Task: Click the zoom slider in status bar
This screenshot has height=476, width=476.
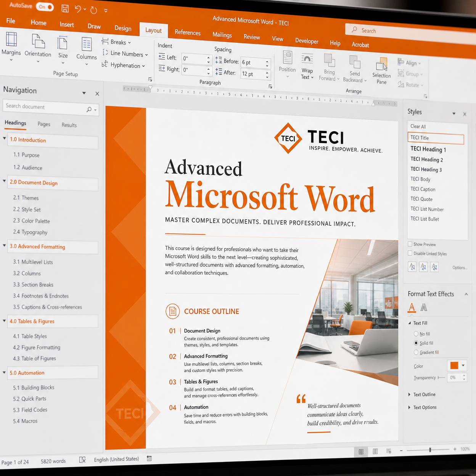Action: [x=430, y=450]
